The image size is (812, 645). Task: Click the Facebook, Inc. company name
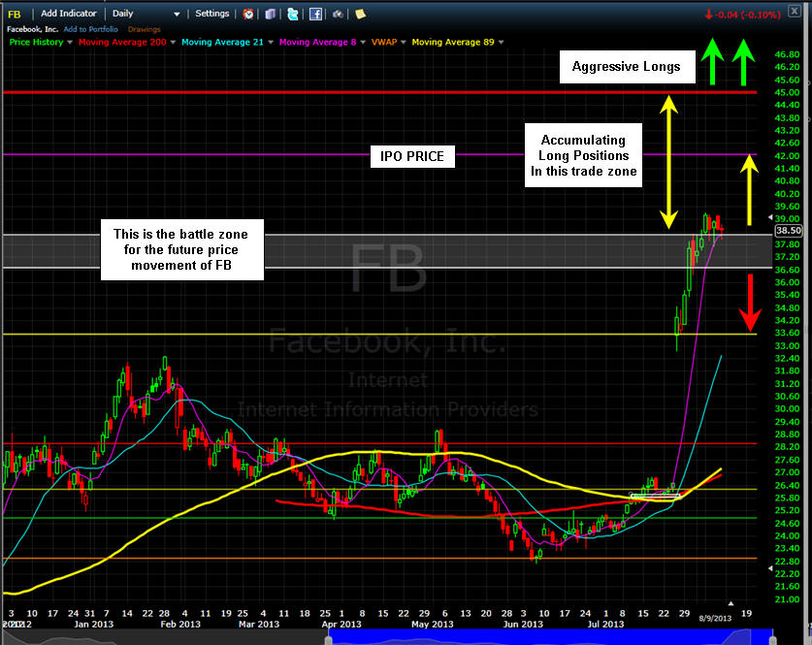coord(33,29)
